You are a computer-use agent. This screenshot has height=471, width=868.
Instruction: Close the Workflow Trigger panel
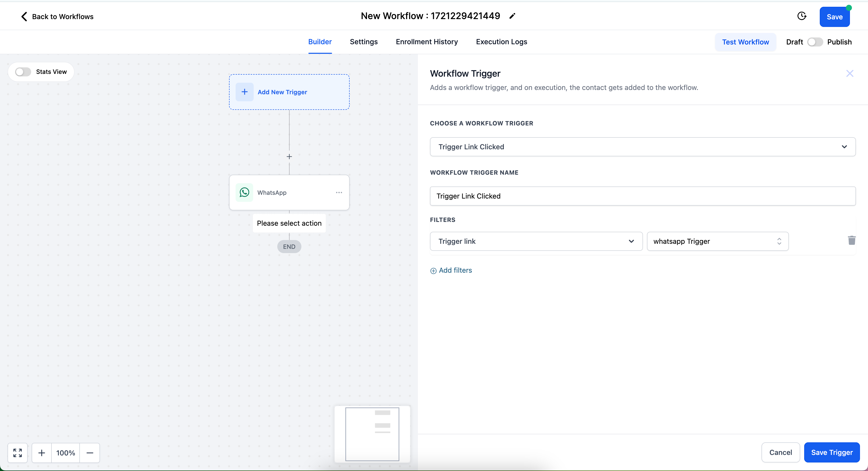point(849,73)
